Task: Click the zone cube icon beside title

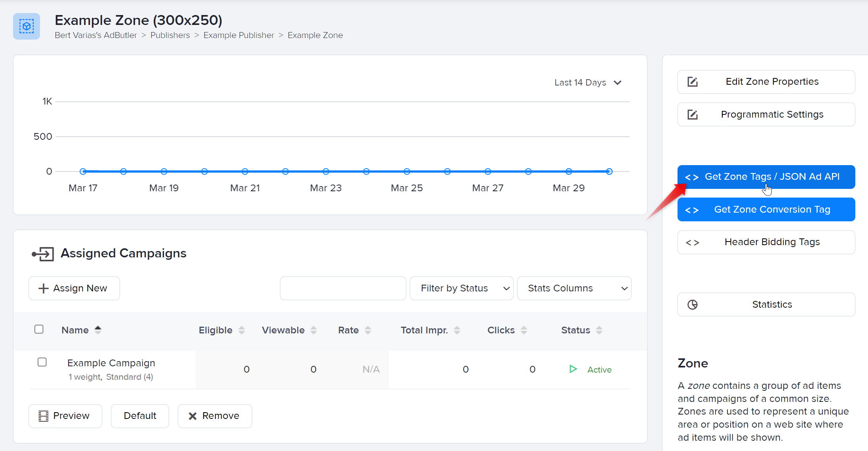Action: tap(27, 27)
